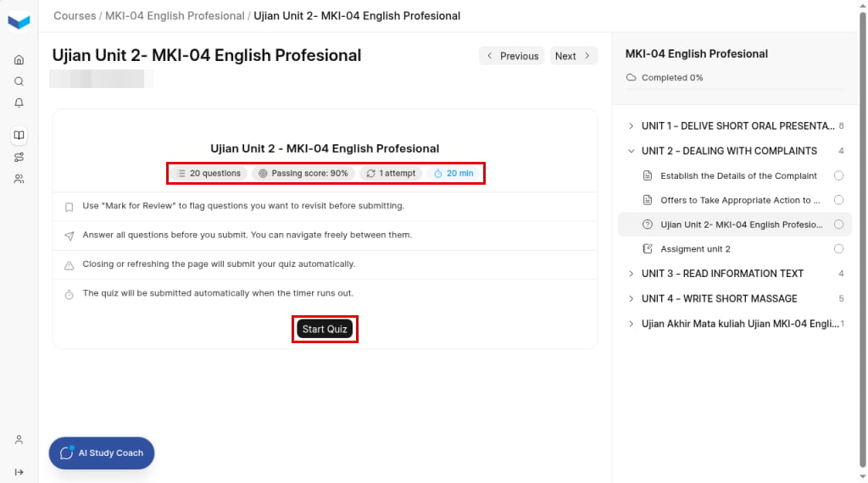The width and height of the screenshot is (868, 483).
Task: Click document icon beside Establish the Details lesson
Action: (647, 175)
